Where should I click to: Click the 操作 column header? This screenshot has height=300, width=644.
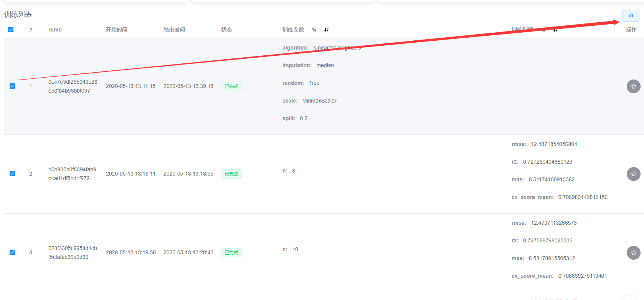pyautogui.click(x=631, y=30)
